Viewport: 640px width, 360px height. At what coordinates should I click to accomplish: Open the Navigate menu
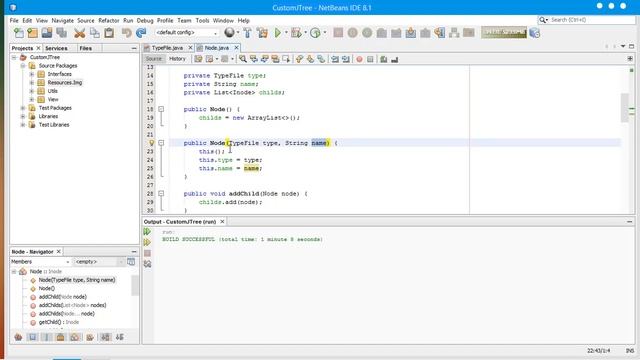click(x=62, y=20)
